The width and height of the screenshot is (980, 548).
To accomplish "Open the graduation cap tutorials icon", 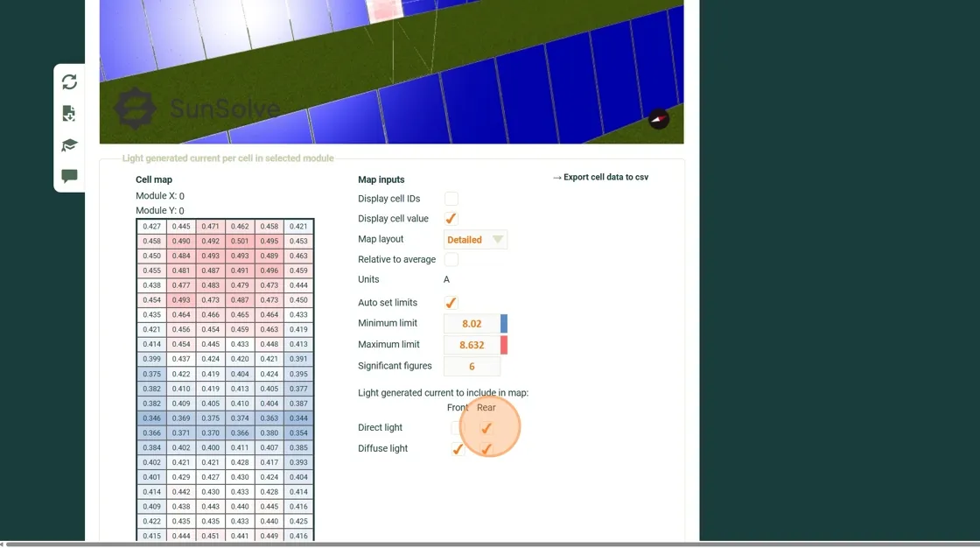I will [x=69, y=144].
